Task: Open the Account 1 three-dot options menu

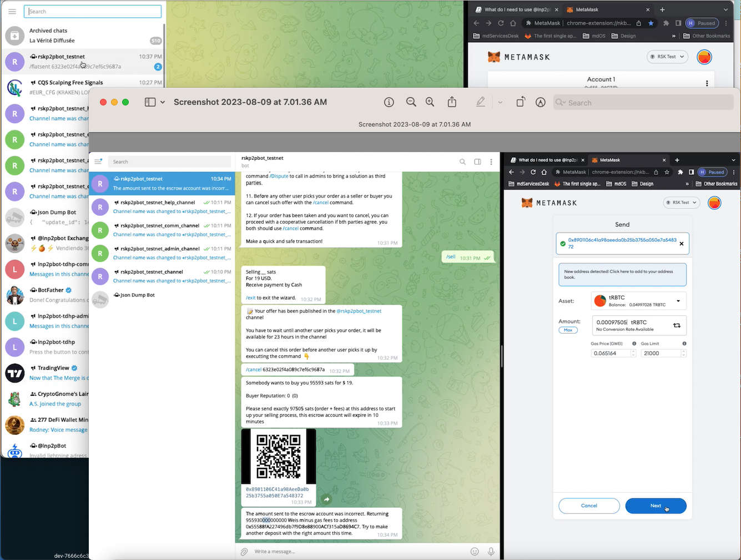Action: click(x=707, y=83)
